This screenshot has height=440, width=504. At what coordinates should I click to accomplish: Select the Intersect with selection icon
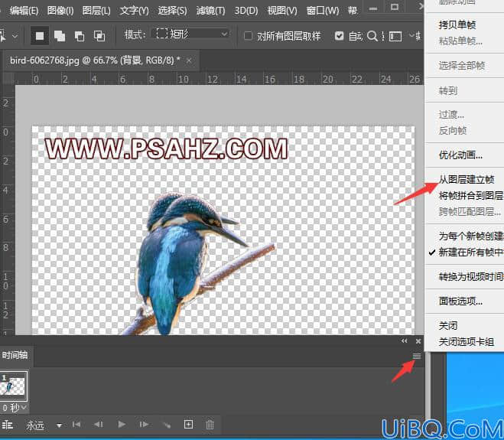pyautogui.click(x=99, y=36)
